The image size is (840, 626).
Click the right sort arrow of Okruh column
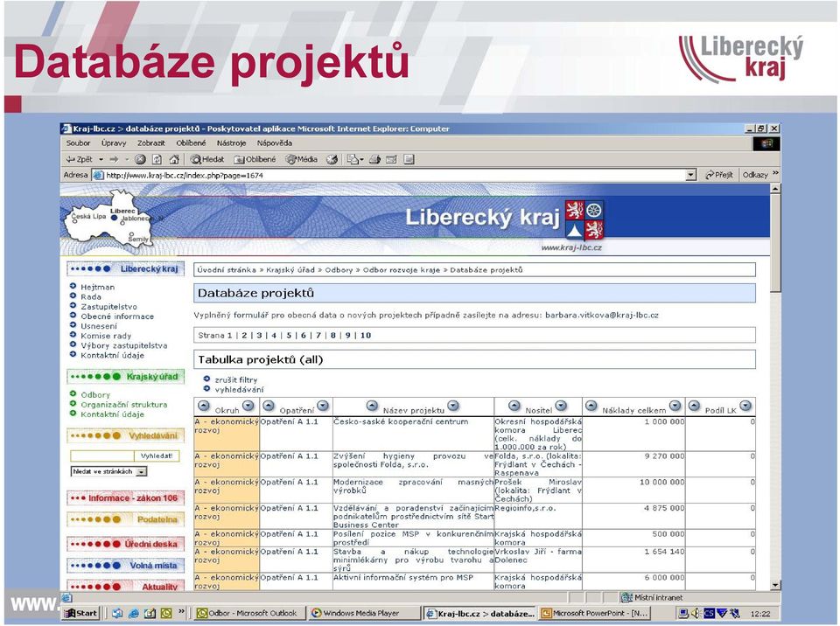(248, 406)
